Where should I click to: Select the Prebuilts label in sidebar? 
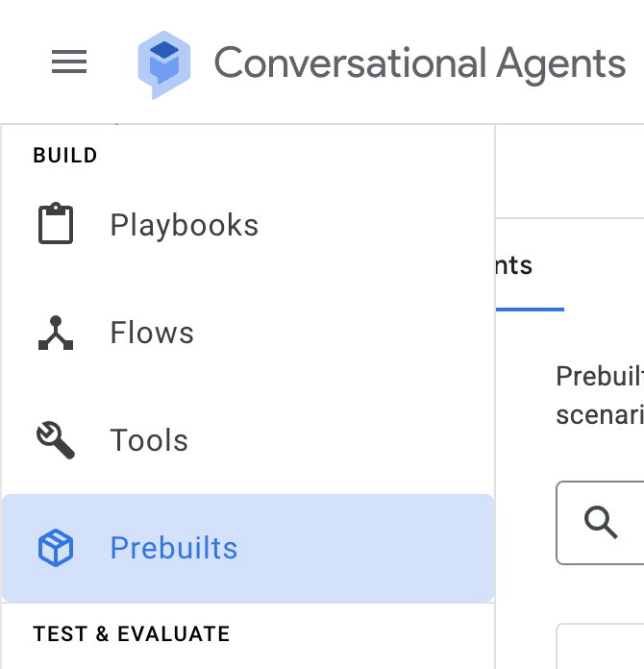click(173, 548)
